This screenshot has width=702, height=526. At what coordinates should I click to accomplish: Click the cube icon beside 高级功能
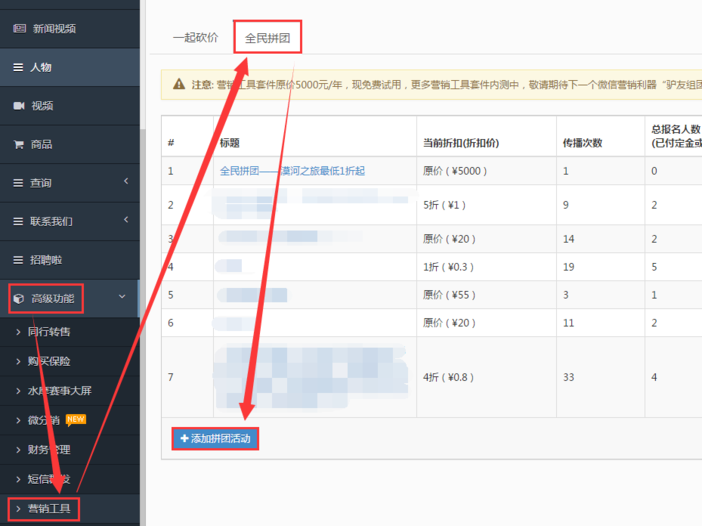[19, 298]
